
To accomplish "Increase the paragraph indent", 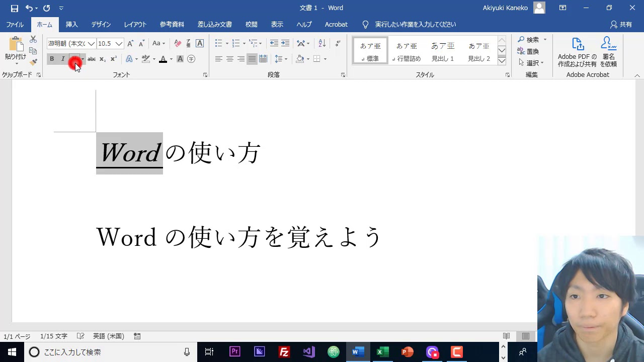I will (285, 43).
